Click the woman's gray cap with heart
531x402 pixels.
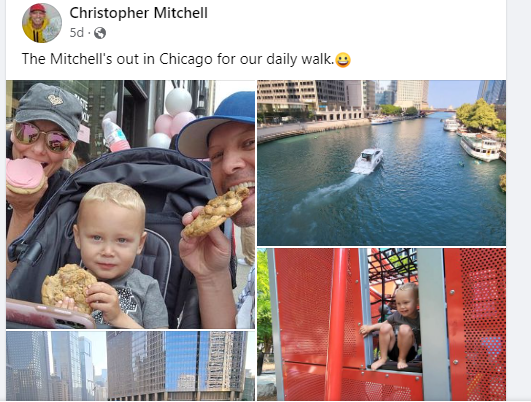click(x=49, y=108)
